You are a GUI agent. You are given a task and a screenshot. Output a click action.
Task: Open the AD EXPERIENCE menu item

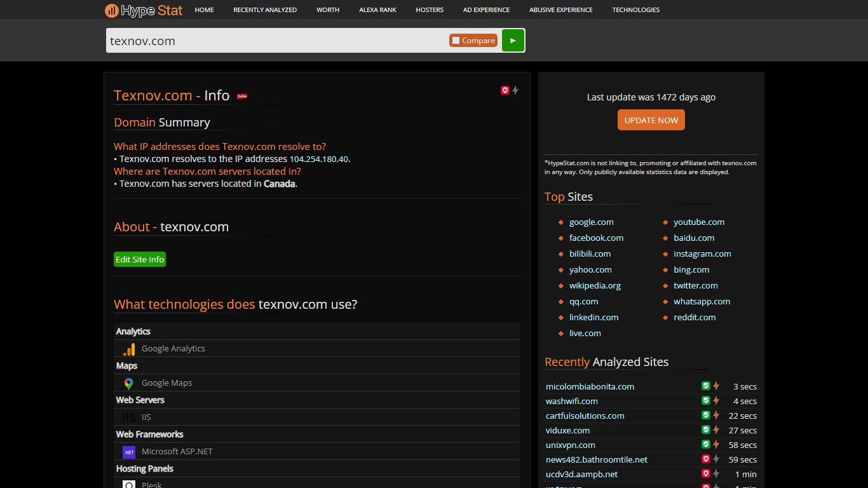486,10
